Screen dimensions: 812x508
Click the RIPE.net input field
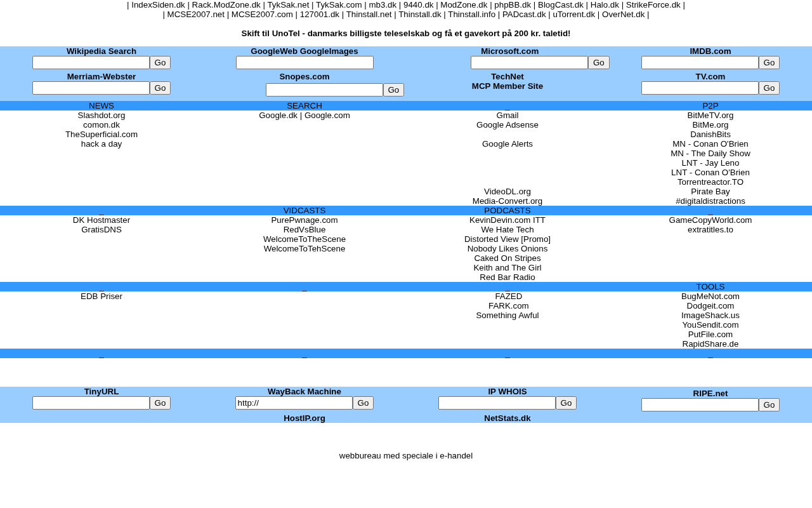(700, 405)
